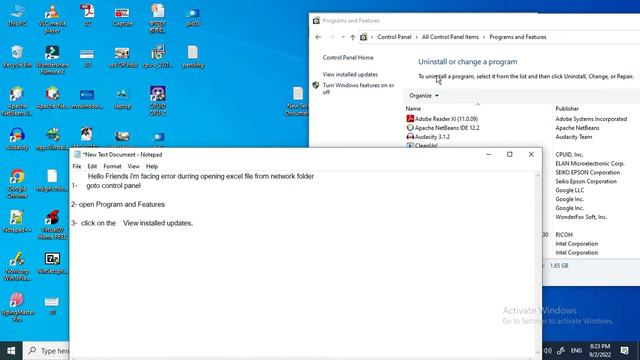Viewport: 640px width, 360px height.
Task: Open Control Panel Home link
Action: click(348, 58)
